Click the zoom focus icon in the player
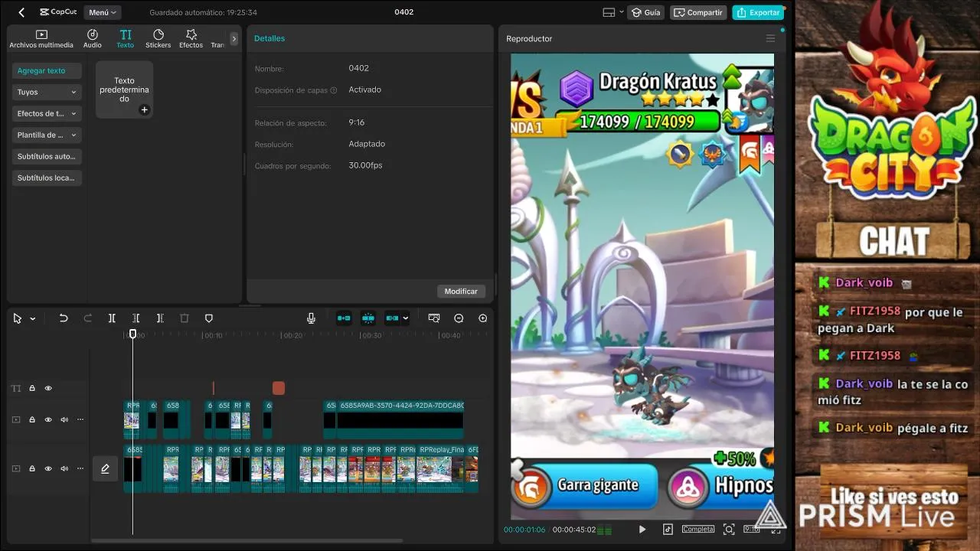 point(729,529)
